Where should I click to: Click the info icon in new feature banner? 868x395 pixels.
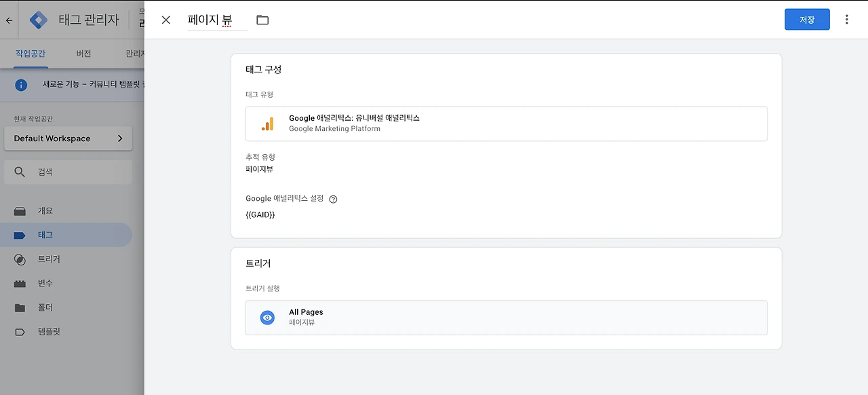tap(21, 85)
